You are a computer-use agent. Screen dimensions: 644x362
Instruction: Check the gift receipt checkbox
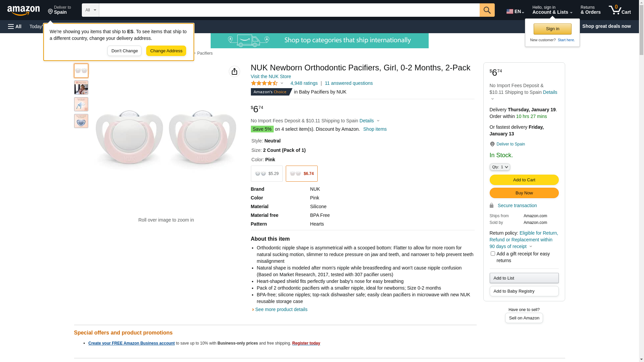[x=493, y=254]
